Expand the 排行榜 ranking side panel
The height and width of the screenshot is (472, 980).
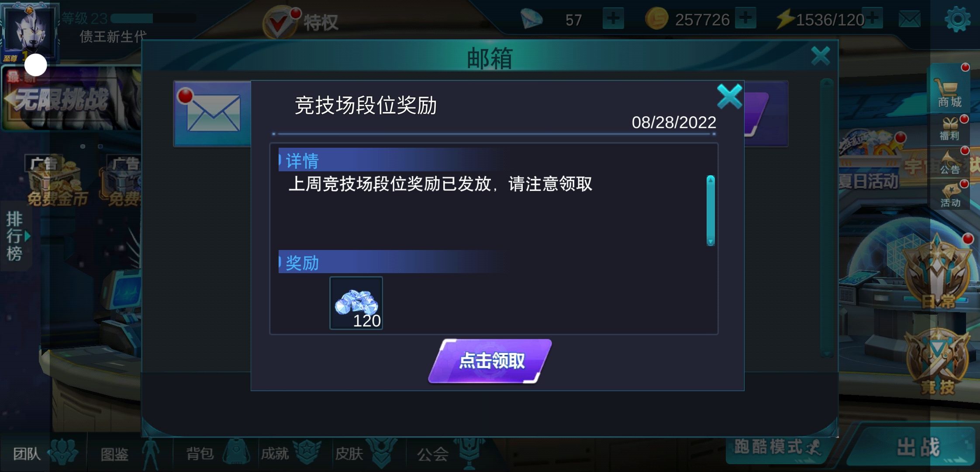click(16, 236)
